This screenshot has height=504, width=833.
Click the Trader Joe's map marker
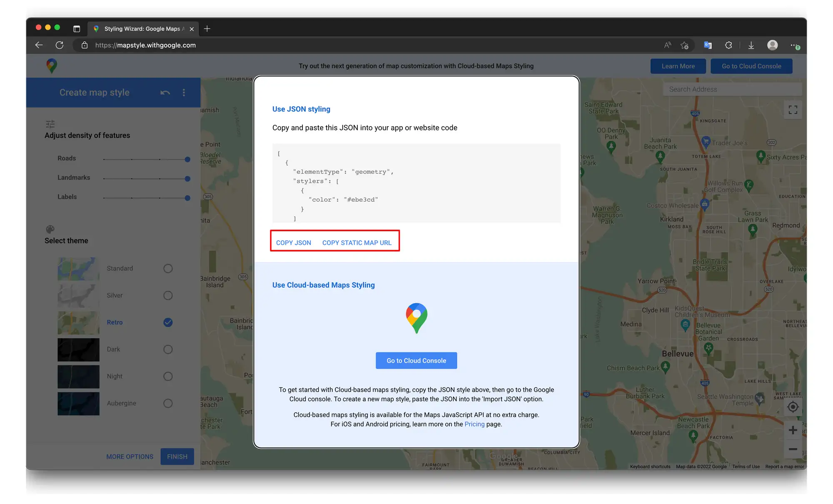pyautogui.click(x=706, y=142)
